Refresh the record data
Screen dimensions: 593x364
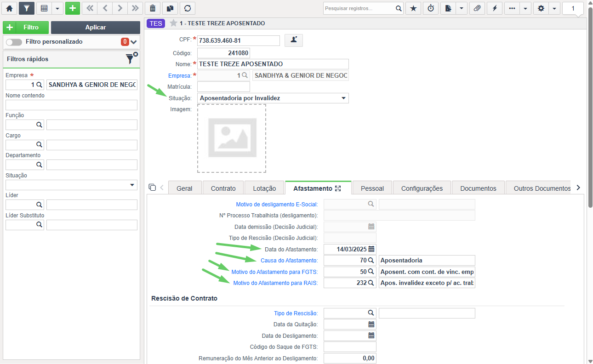[x=187, y=8]
